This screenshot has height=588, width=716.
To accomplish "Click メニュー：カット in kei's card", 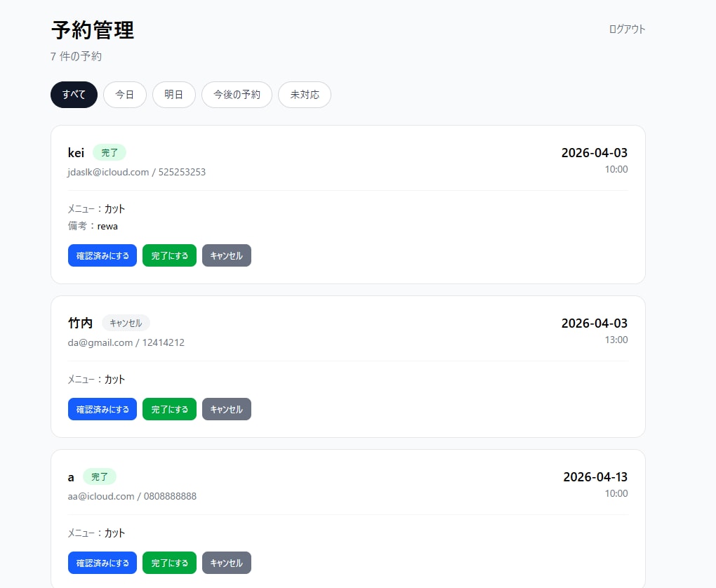I will (x=96, y=208).
